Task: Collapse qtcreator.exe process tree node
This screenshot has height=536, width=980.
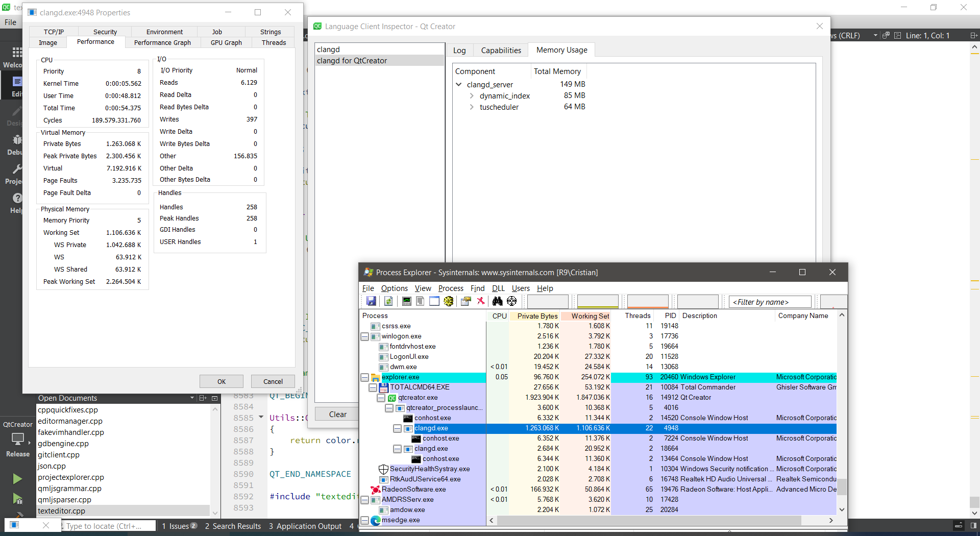Action: [381, 398]
